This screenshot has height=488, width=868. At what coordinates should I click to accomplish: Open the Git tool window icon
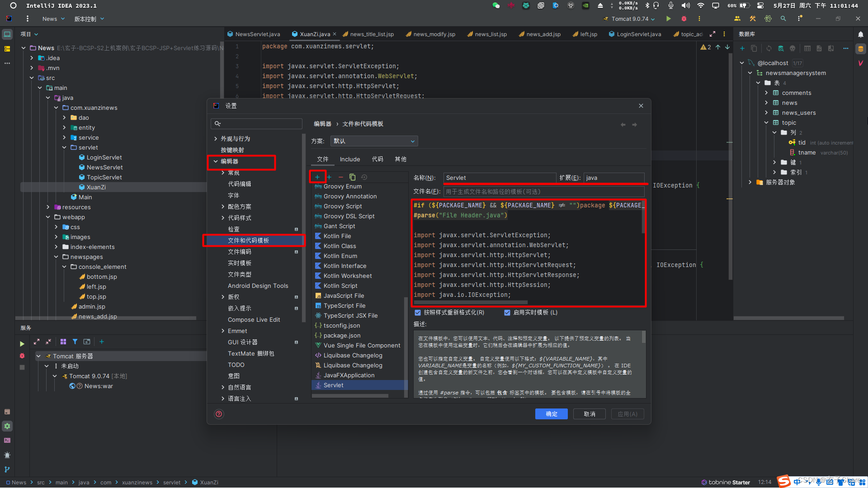point(7,469)
